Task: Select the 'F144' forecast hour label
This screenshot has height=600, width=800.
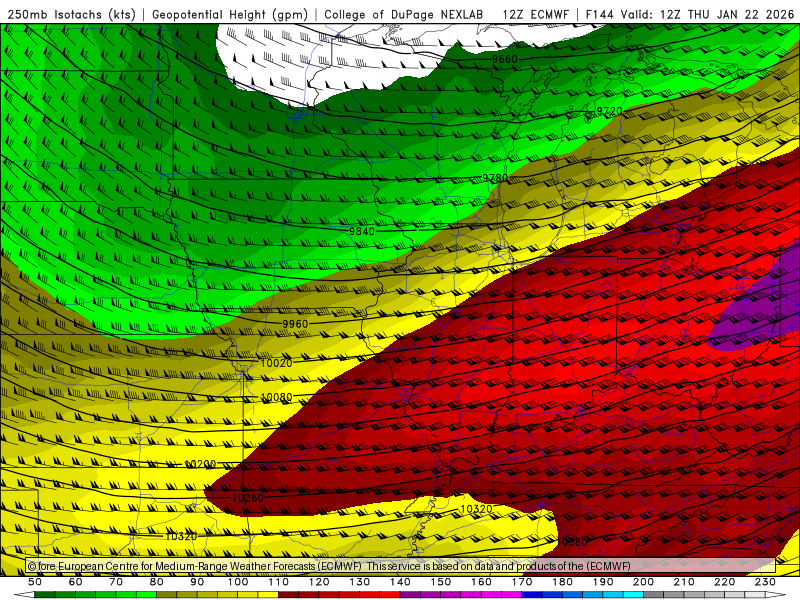Action: pyautogui.click(x=601, y=14)
